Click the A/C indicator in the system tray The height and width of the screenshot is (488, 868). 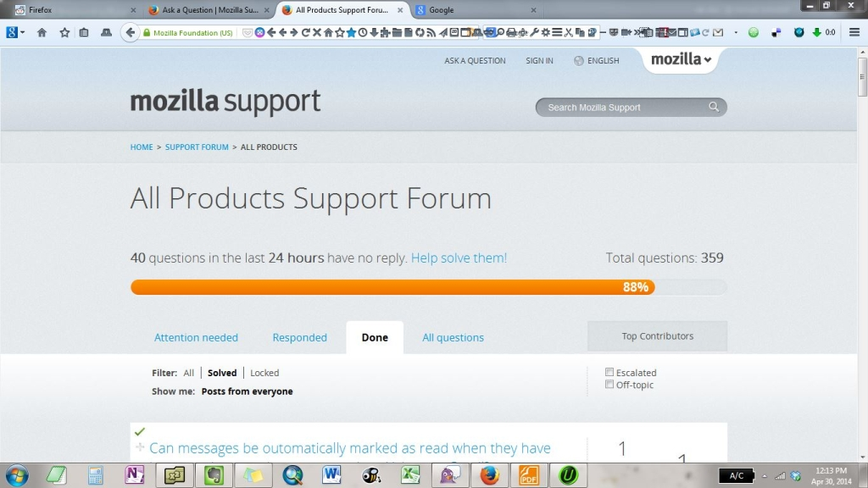click(737, 475)
